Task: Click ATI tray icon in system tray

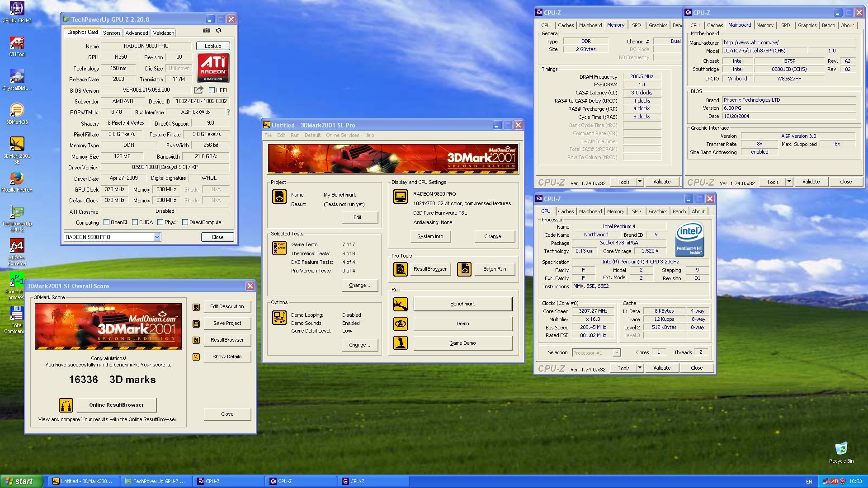Action: (835, 481)
